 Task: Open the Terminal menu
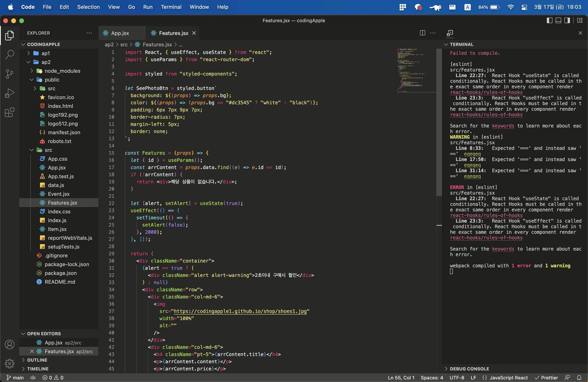point(171,7)
